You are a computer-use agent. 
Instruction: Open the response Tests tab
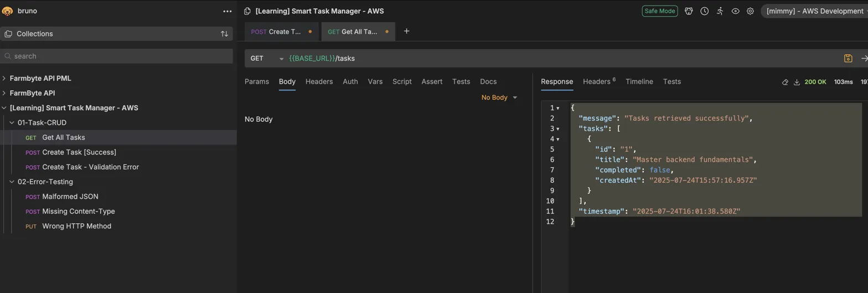click(672, 81)
